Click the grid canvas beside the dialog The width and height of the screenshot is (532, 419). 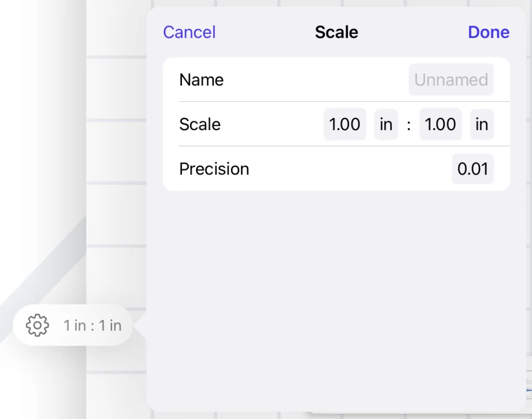116,153
